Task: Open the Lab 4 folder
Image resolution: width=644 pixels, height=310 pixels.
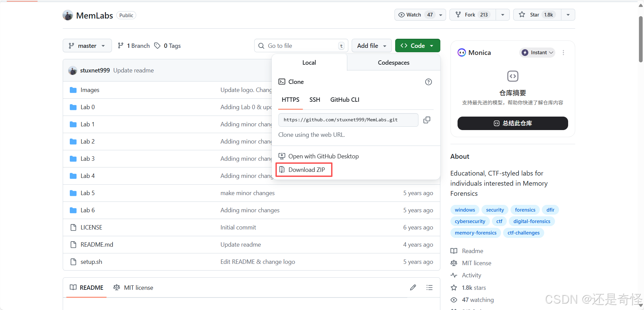Action: tap(87, 176)
